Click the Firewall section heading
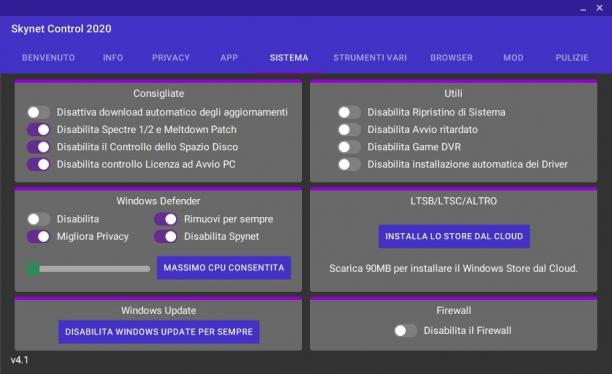612x374 pixels. (454, 311)
